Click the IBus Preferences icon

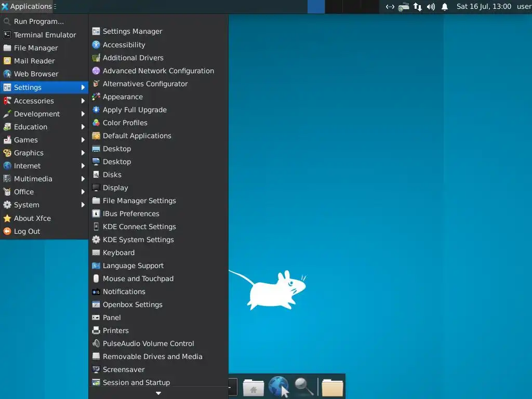tap(96, 214)
